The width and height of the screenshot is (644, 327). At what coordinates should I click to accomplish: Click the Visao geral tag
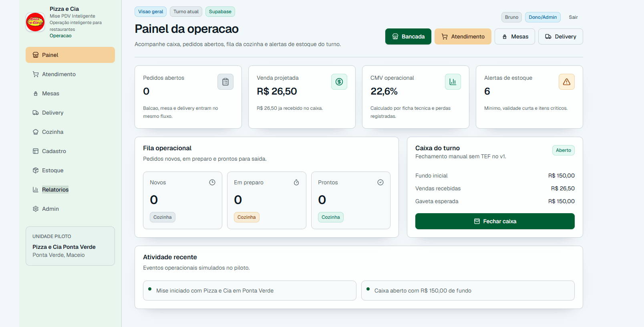click(151, 12)
